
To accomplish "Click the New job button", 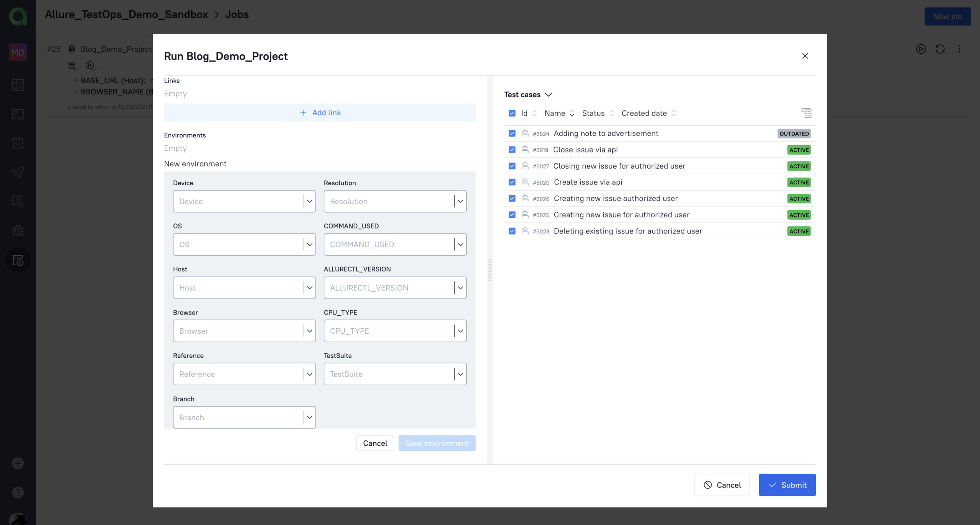I will (947, 16).
